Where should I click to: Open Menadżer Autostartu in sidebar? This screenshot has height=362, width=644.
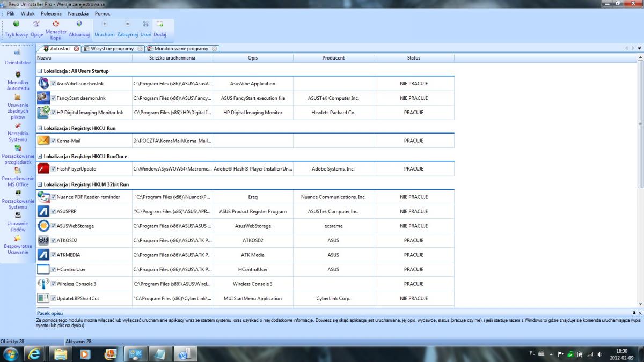point(18,81)
